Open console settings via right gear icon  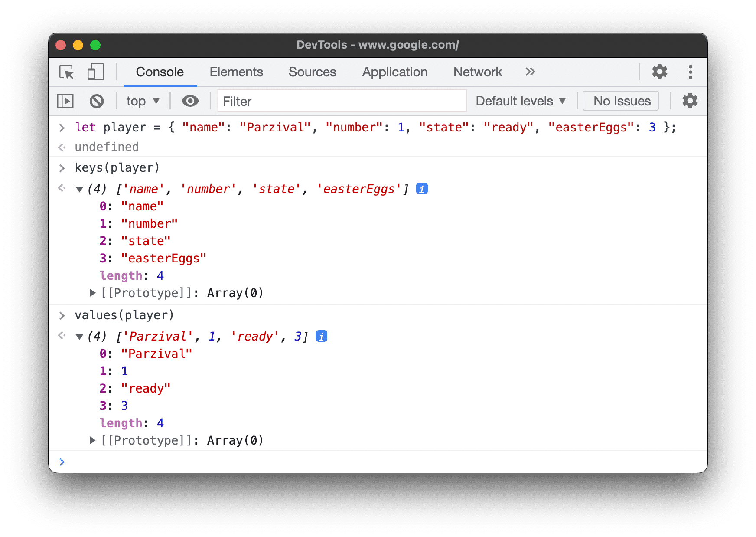pos(689,101)
